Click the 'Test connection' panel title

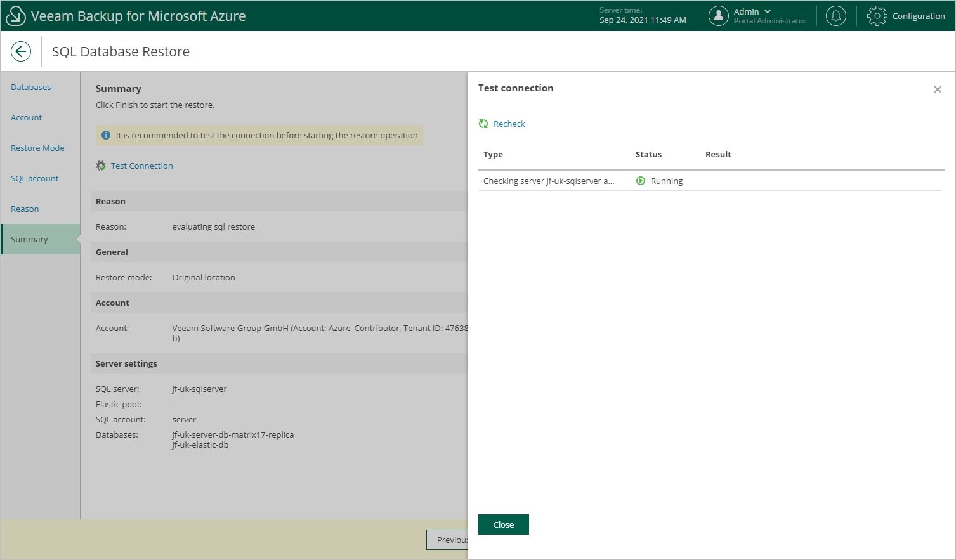click(516, 88)
